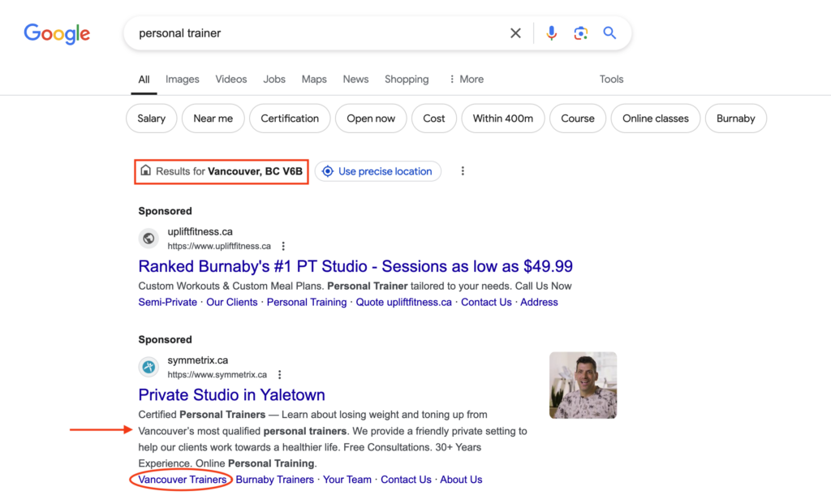Click the symmetrix.ca site name text
The image size is (831, 504).
click(198, 360)
